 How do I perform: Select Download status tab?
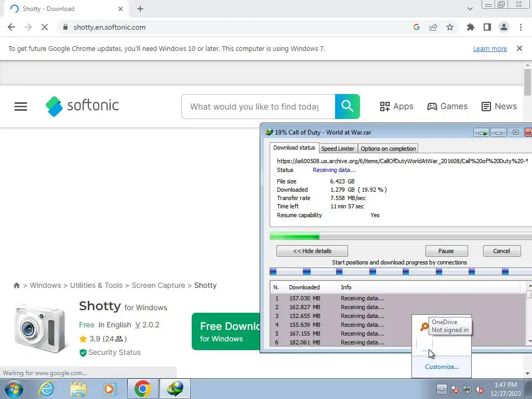click(294, 148)
